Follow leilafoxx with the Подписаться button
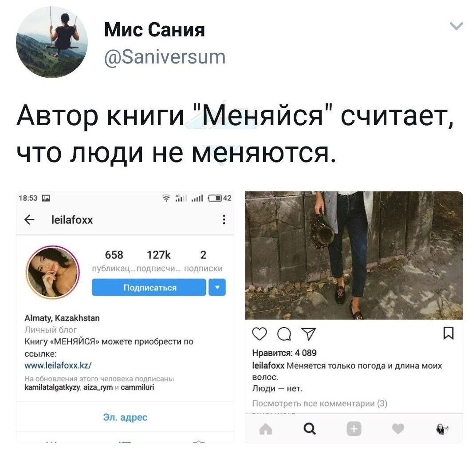 point(149,287)
